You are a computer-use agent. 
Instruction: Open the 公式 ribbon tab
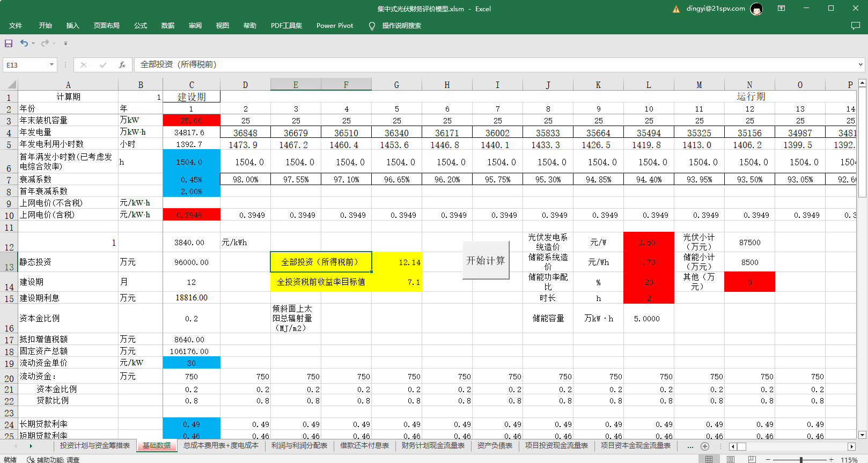click(141, 26)
